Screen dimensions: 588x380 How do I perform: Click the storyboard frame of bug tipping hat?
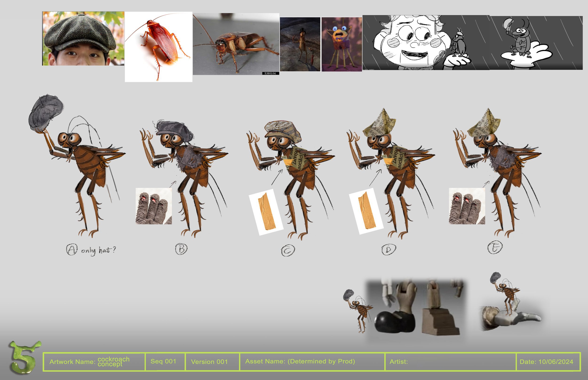click(536, 43)
